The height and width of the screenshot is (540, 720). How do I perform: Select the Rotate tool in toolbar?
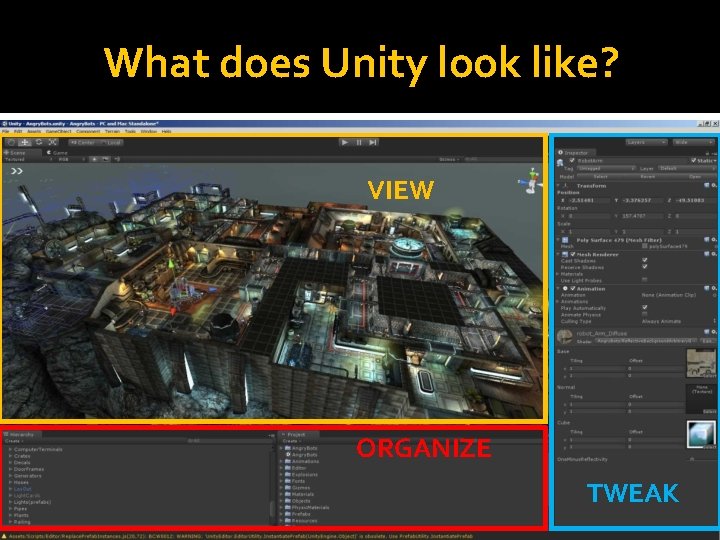tap(39, 142)
